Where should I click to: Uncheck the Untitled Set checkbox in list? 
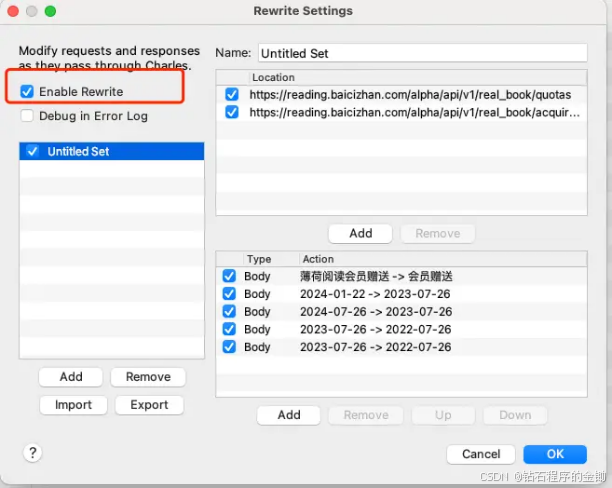[32, 151]
